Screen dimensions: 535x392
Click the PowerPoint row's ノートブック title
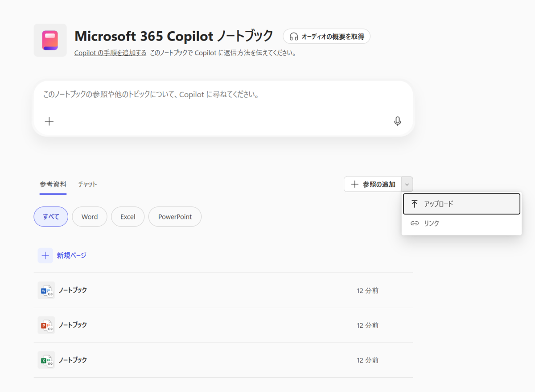click(x=73, y=325)
